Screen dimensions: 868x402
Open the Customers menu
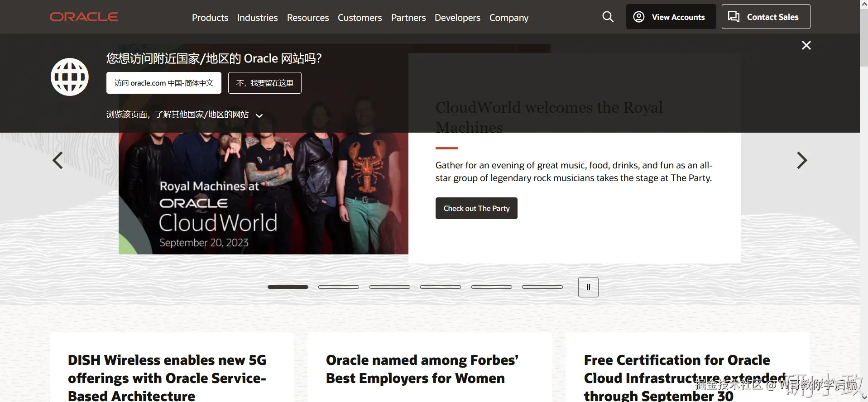pos(360,18)
